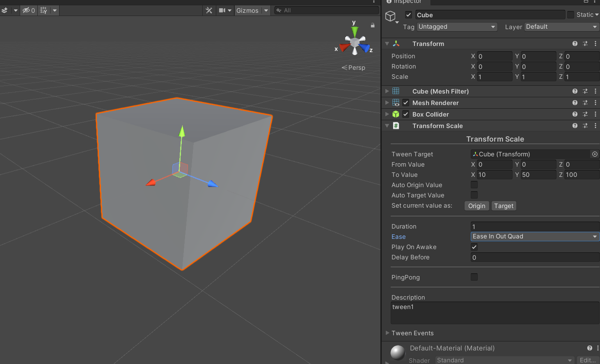Open Box Collider preset settings icon
Screen dimensions: 600x364
585,114
